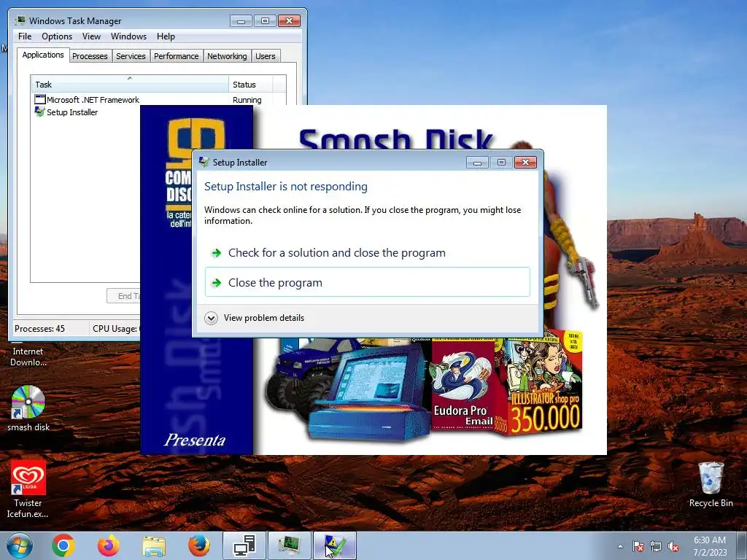747x560 pixels.
Task: Open Action Center flag tray icon
Action: pyautogui.click(x=638, y=546)
